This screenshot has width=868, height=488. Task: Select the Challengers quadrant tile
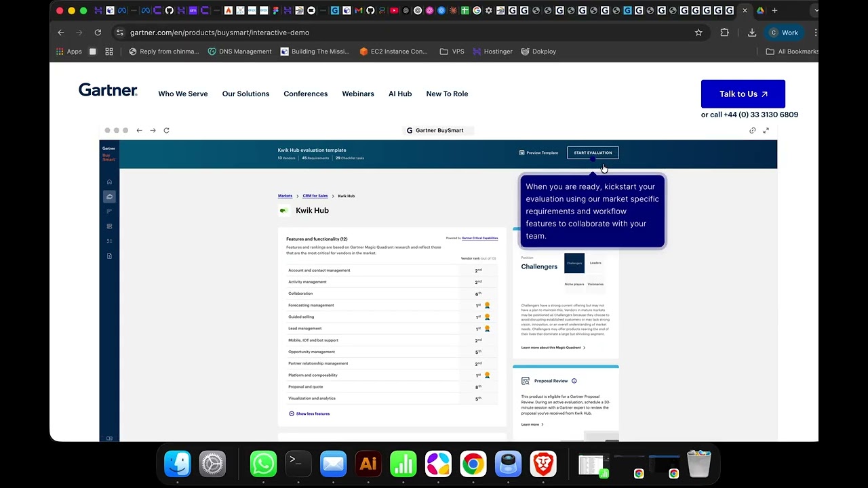coord(574,263)
